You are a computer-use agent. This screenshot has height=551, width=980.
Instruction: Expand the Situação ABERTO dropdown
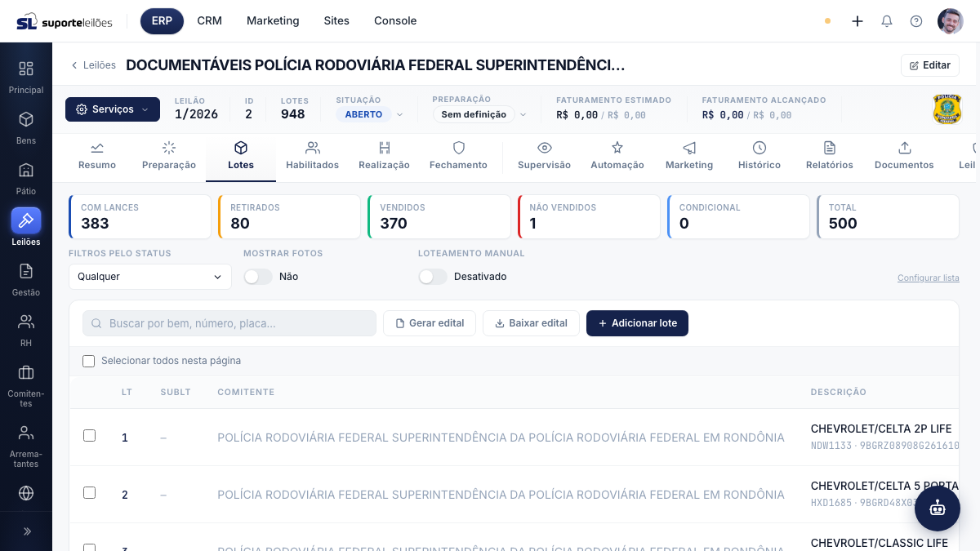[371, 114]
